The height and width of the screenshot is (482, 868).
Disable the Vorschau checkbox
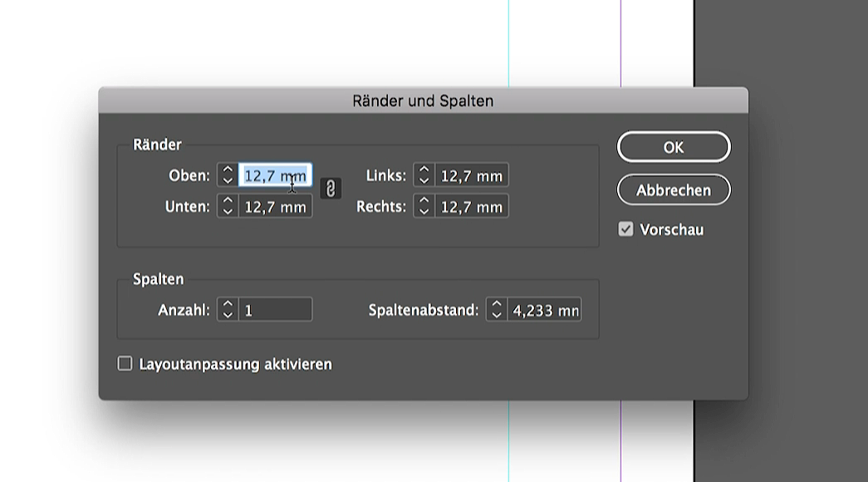pos(626,229)
